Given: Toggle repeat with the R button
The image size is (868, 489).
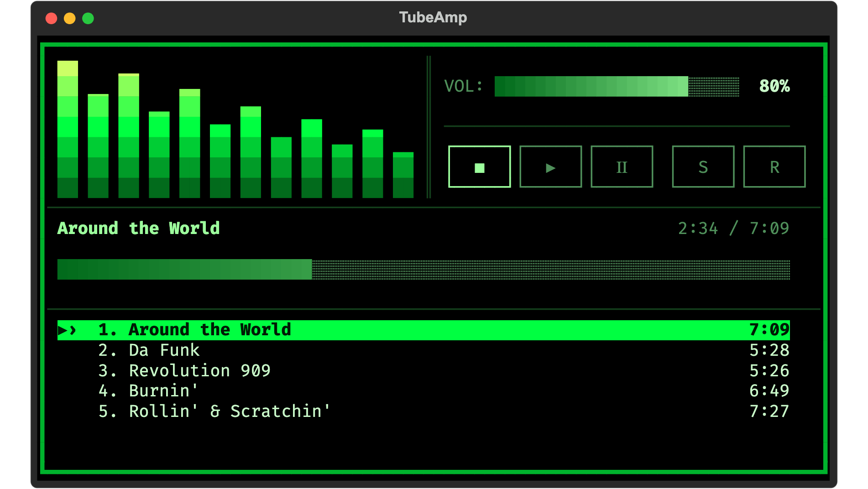Looking at the screenshot, I should tap(774, 167).
